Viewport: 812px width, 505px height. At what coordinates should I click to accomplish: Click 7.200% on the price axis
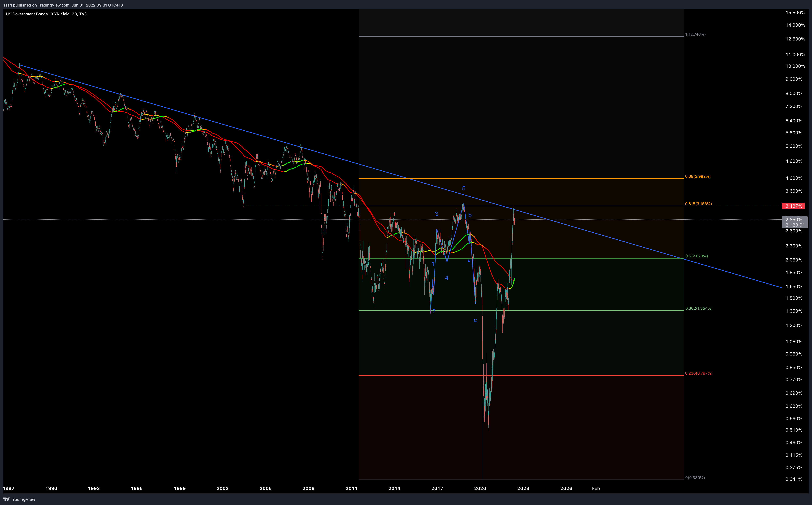(x=794, y=106)
